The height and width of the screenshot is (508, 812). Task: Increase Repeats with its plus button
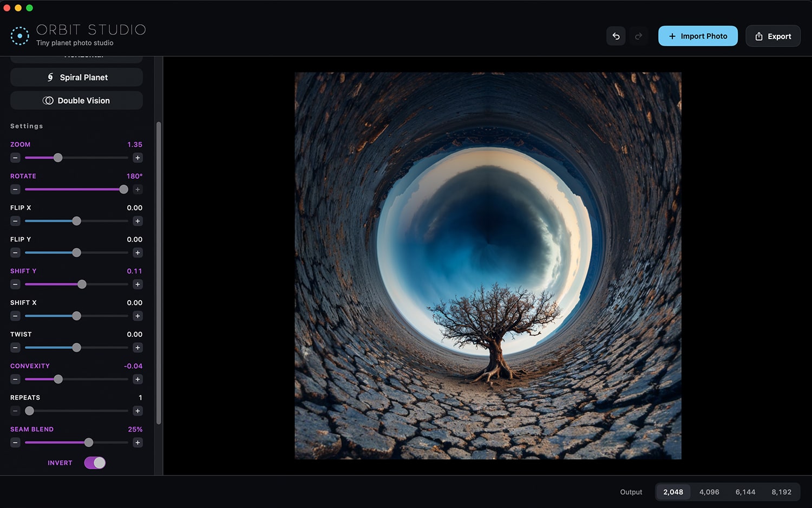click(137, 411)
